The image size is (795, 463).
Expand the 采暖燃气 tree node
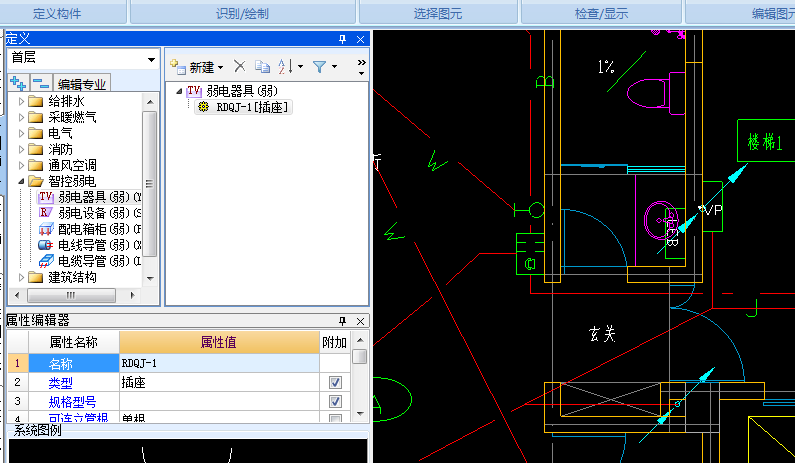[x=21, y=118]
